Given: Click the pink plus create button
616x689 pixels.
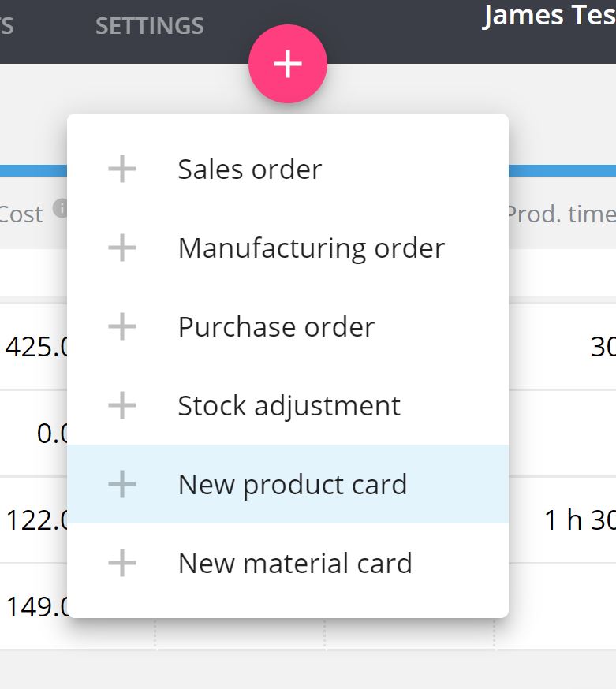Looking at the screenshot, I should pyautogui.click(x=288, y=64).
